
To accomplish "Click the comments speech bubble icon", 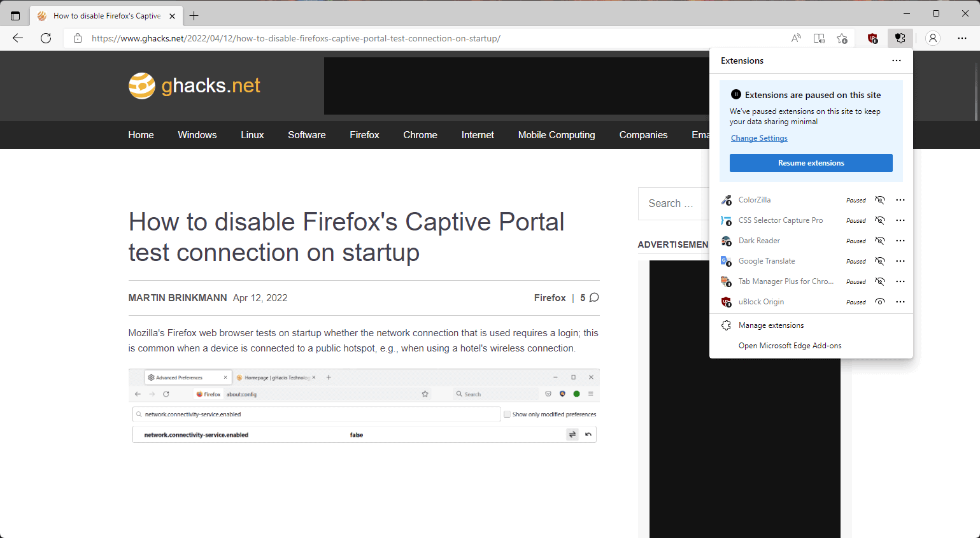I will pos(594,297).
